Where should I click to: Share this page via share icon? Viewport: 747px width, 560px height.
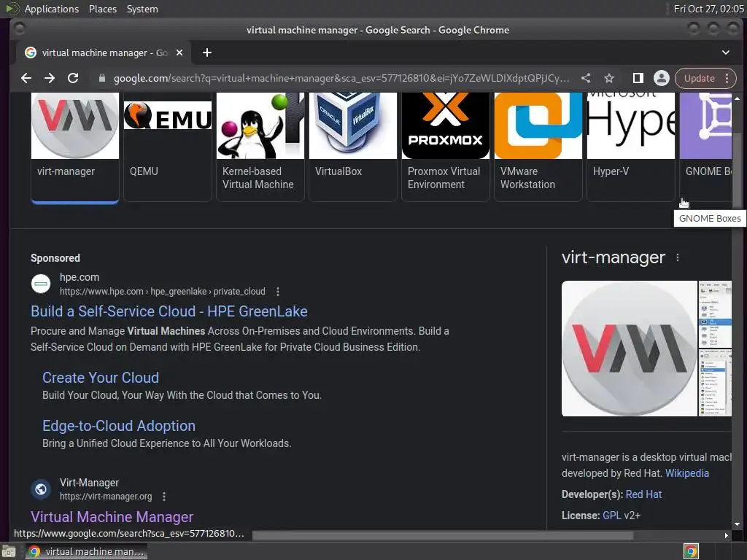point(586,78)
